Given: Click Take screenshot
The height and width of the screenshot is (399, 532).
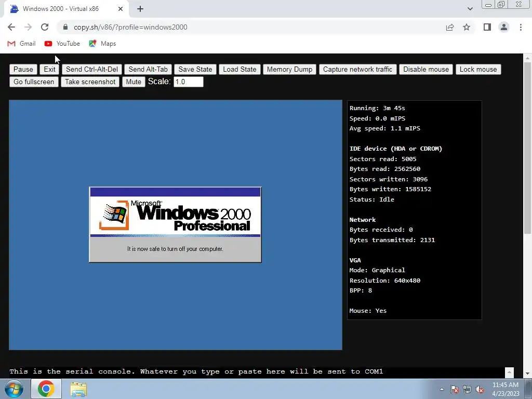Looking at the screenshot, I should 90,82.
